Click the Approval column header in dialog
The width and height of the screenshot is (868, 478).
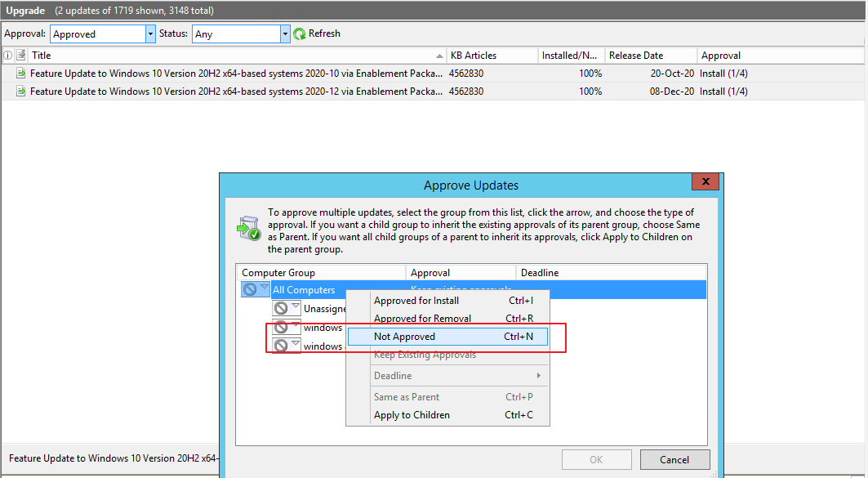461,273
